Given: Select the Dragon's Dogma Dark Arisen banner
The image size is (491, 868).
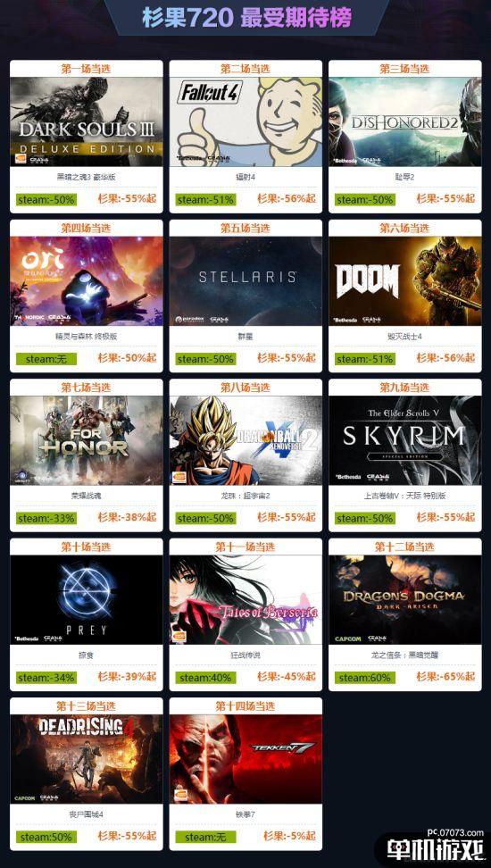Looking at the screenshot, I should tap(405, 600).
